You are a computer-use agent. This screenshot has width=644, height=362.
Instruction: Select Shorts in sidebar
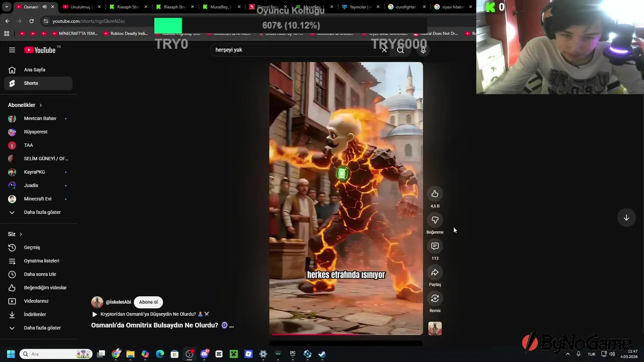(38, 83)
